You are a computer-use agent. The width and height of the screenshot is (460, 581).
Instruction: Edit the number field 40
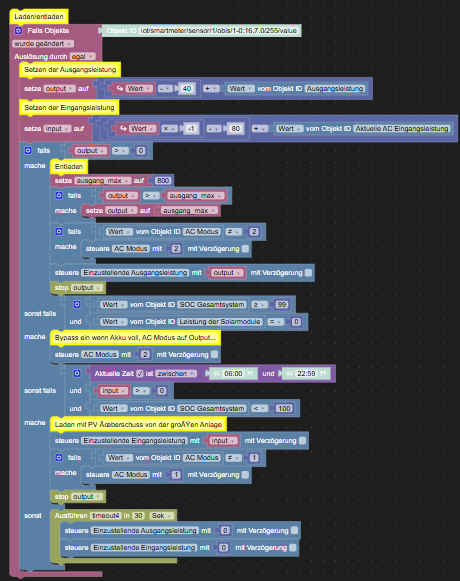[x=186, y=89]
